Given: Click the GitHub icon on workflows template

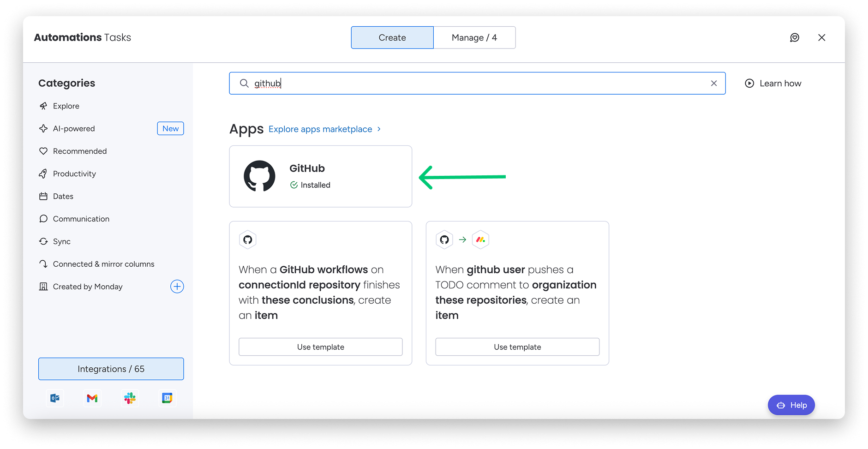Looking at the screenshot, I should click(x=248, y=239).
